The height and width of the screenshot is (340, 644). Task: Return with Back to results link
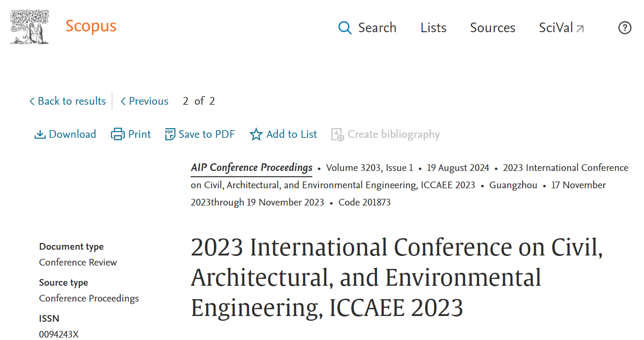click(x=67, y=101)
